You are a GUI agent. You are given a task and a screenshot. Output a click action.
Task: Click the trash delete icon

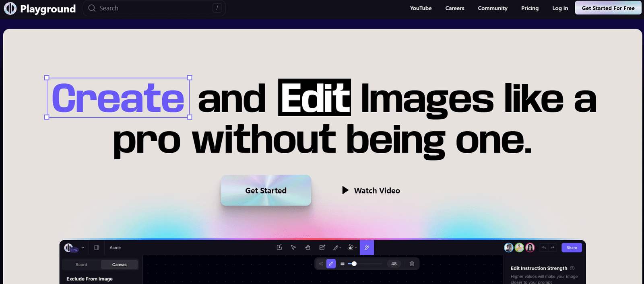click(x=412, y=264)
